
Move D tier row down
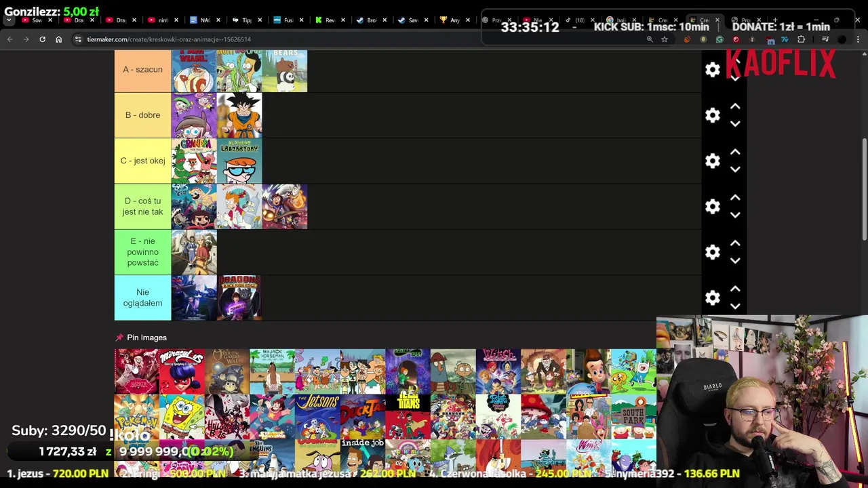coord(735,216)
